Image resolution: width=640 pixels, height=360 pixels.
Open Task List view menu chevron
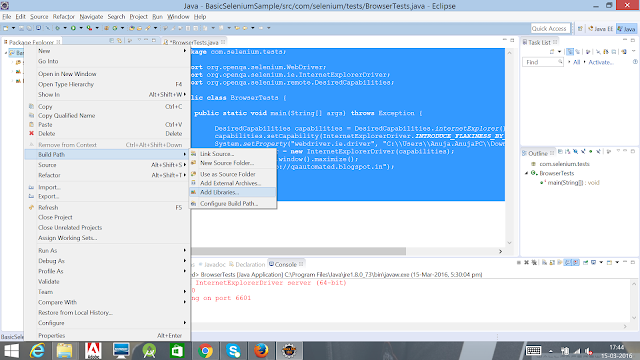(633, 52)
